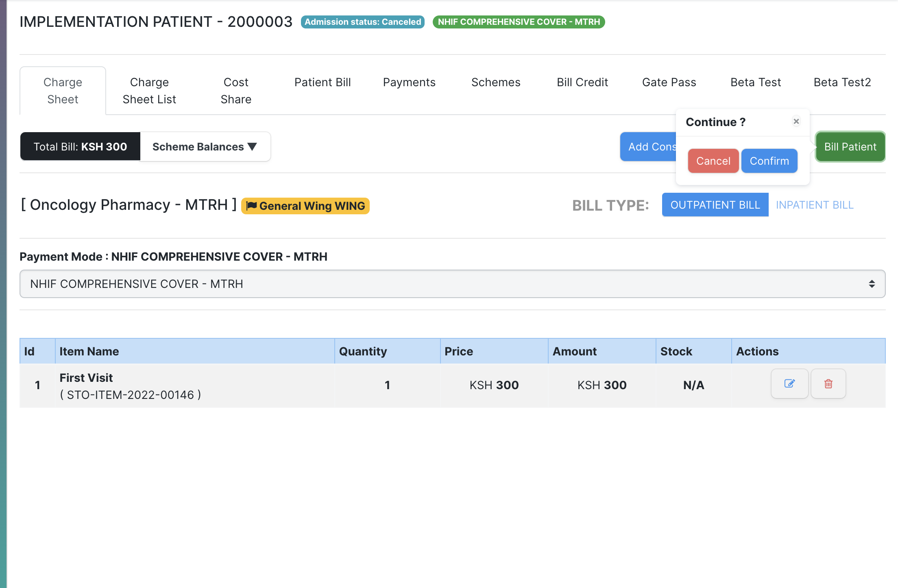898x588 pixels.
Task: Switch to the Payments tab
Action: tap(409, 82)
